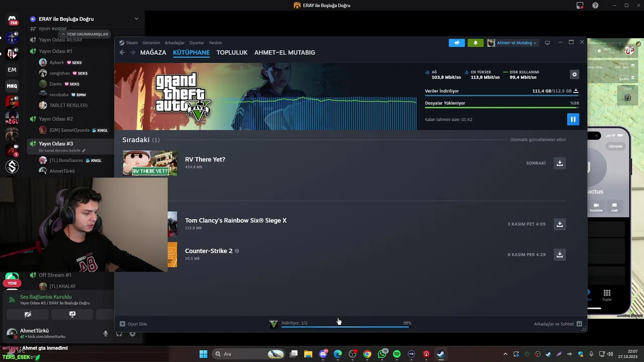The height and width of the screenshot is (362, 644).
Task: Open File Explorer from the taskbar
Action: click(x=308, y=354)
